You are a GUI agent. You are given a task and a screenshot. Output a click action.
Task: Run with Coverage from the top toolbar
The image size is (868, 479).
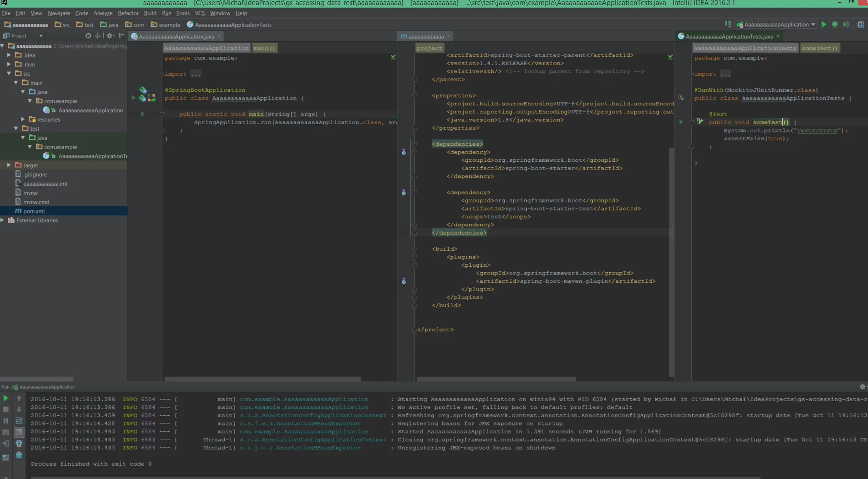click(846, 25)
